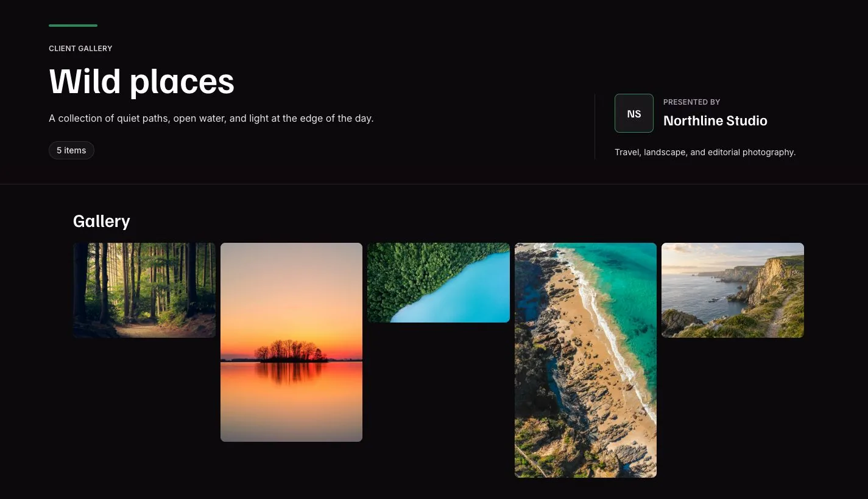Open the sunset island reflection photo
Viewport: 868px width, 499px height.
click(291, 342)
